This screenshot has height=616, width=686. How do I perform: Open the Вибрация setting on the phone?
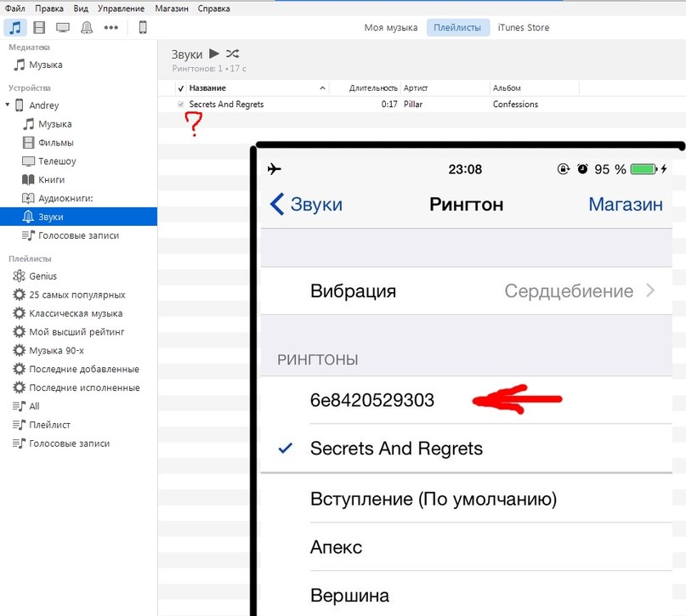[x=467, y=291]
